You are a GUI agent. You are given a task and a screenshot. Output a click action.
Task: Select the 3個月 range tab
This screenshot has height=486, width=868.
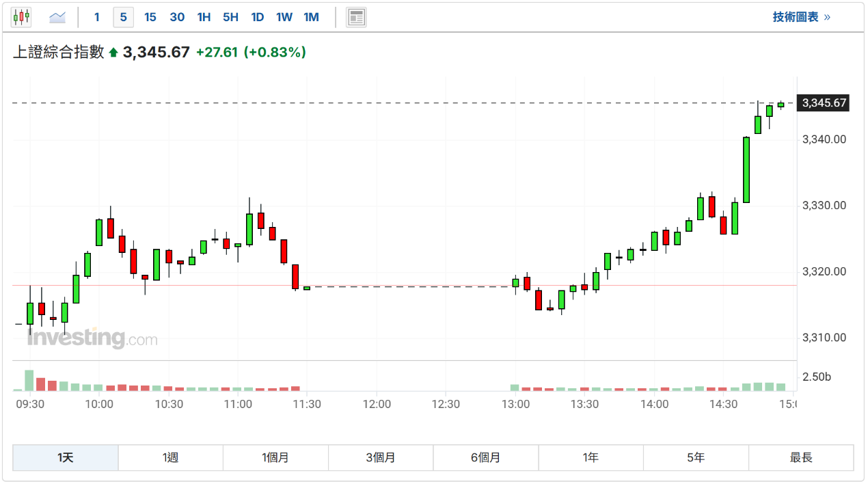pyautogui.click(x=381, y=458)
